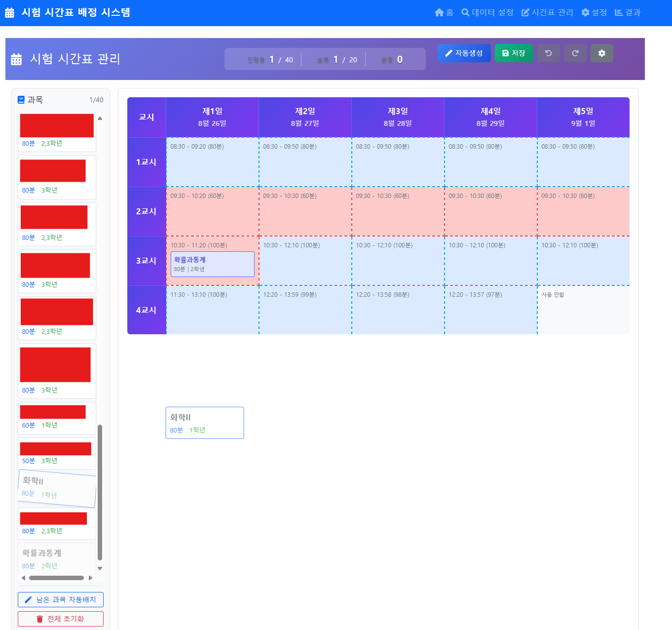Viewport: 672px width, 630px height.
Task: Click the 4교시 row header
Action: click(147, 310)
